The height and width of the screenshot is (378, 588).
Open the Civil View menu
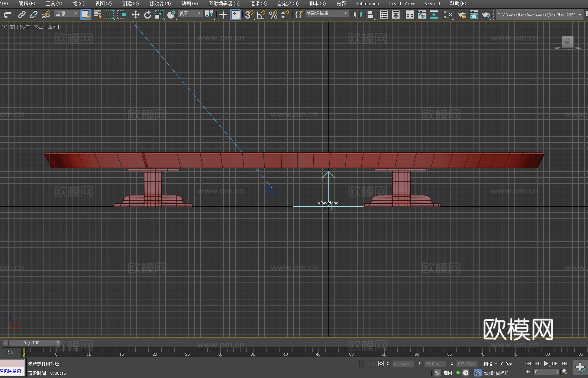tap(401, 3)
